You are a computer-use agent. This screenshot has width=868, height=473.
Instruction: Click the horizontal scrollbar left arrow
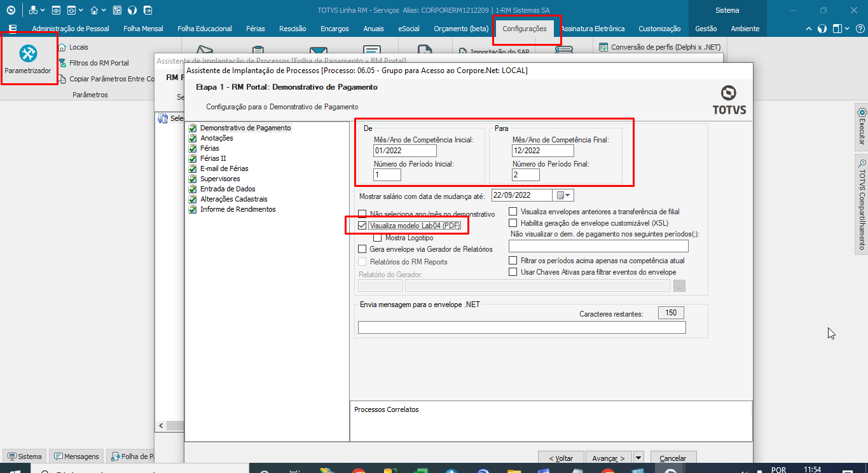coord(161,425)
